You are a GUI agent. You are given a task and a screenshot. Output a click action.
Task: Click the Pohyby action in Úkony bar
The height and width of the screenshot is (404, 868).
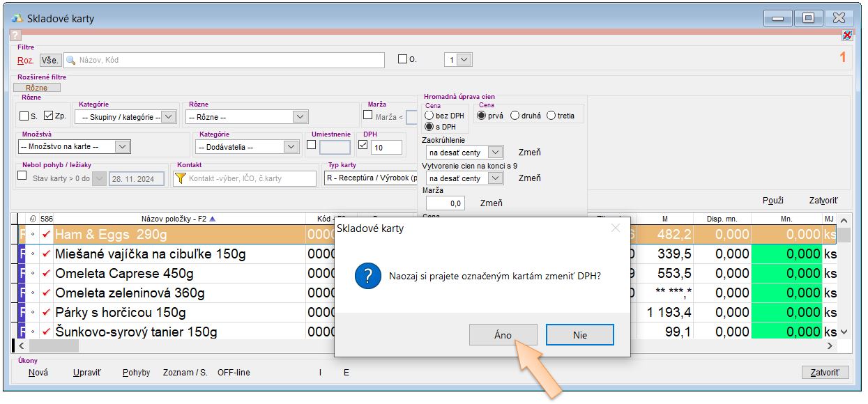coord(136,373)
